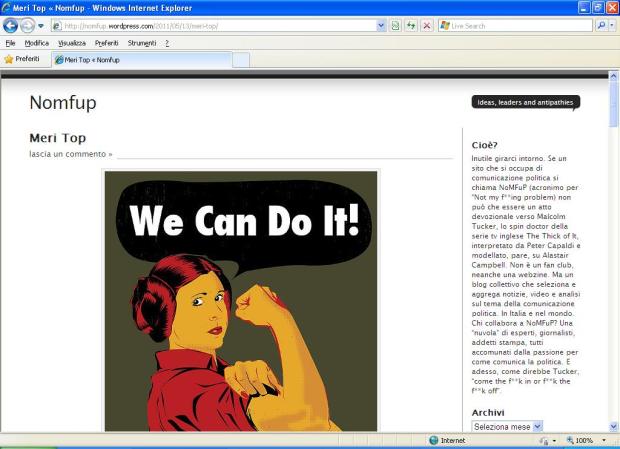Click the address bar URL field

click(219, 26)
